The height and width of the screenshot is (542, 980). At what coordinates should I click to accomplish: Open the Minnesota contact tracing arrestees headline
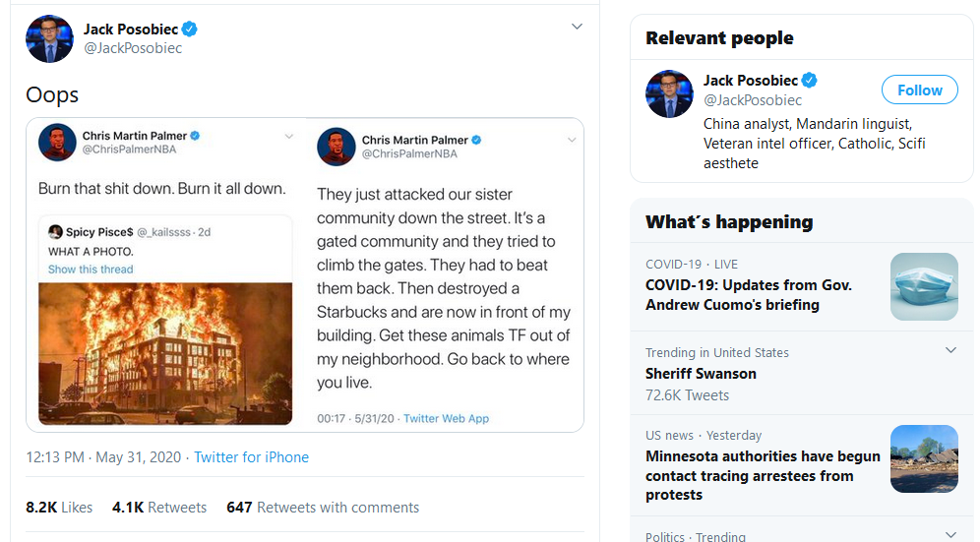point(763,475)
